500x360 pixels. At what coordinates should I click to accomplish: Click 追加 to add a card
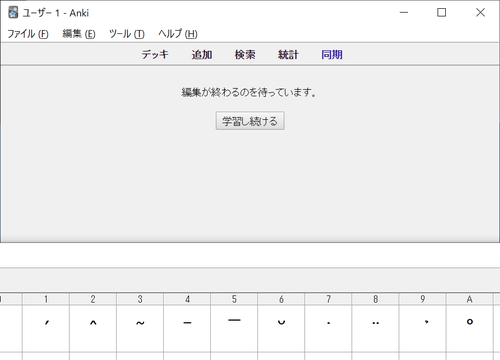point(202,54)
